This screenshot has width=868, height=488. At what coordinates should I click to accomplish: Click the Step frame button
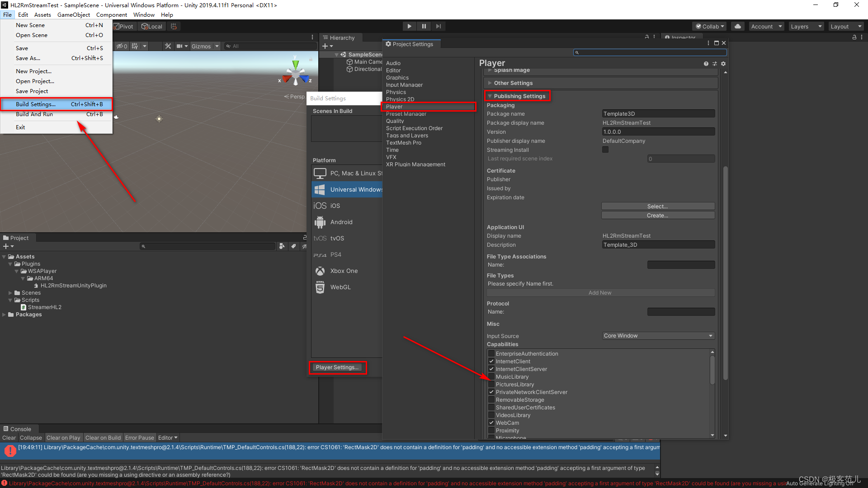(438, 26)
